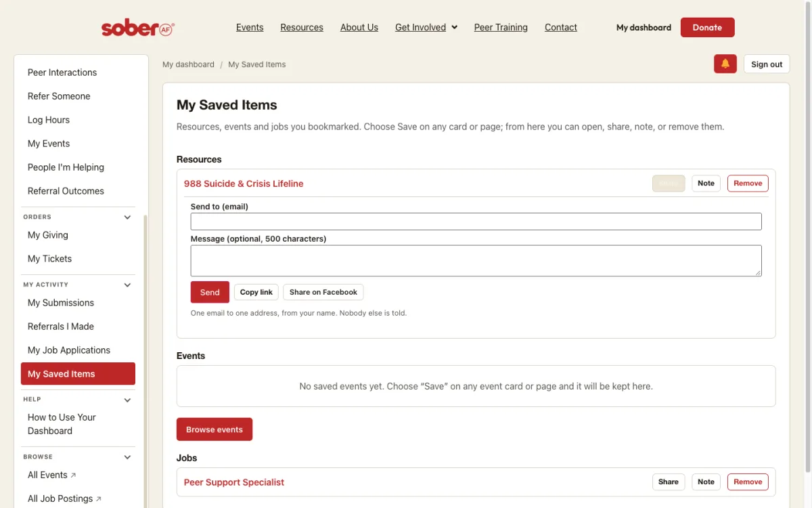The image size is (812, 508).
Task: Open Peer Training in the navigation
Action: [x=501, y=28]
